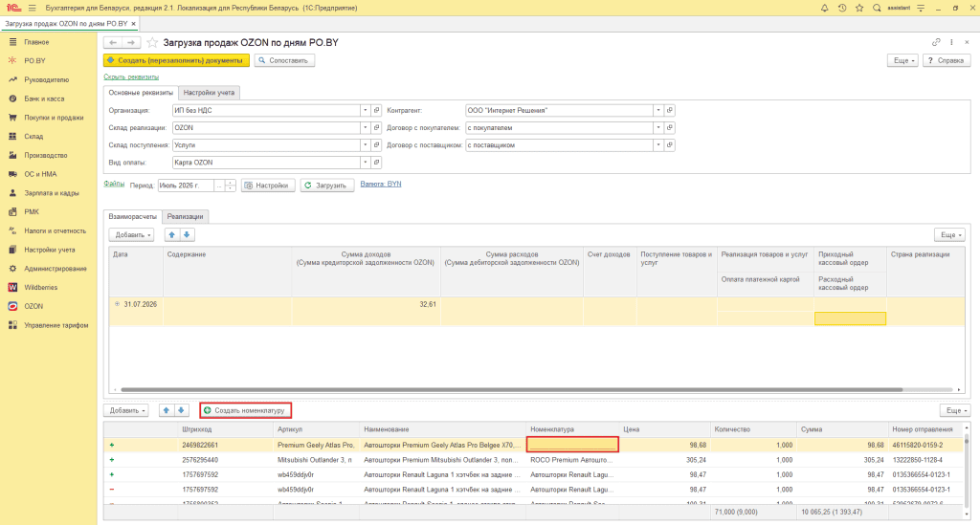980x525 pixels.
Task: Click the Справка help button
Action: (947, 60)
